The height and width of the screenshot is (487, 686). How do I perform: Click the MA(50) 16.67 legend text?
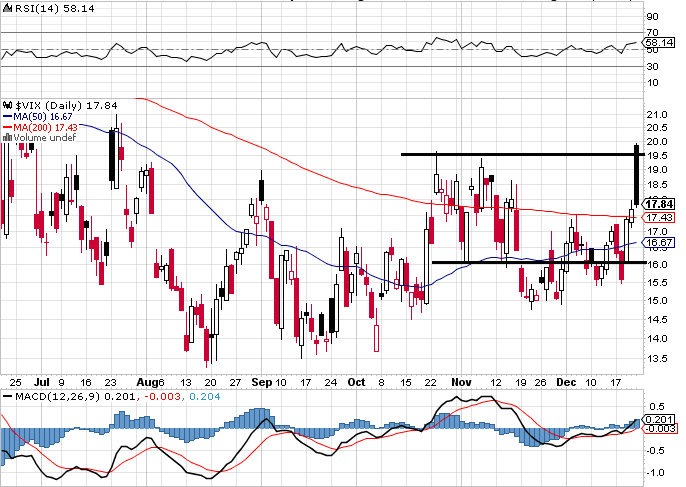coord(43,117)
